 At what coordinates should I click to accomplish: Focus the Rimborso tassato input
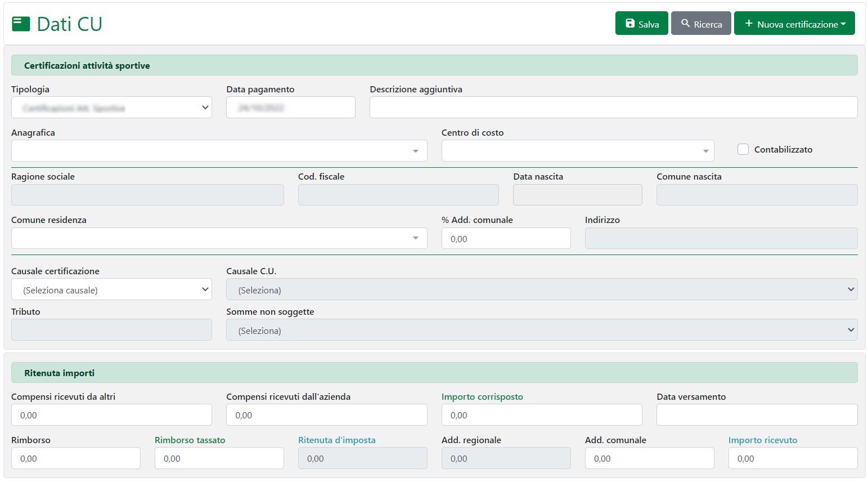coord(219,458)
